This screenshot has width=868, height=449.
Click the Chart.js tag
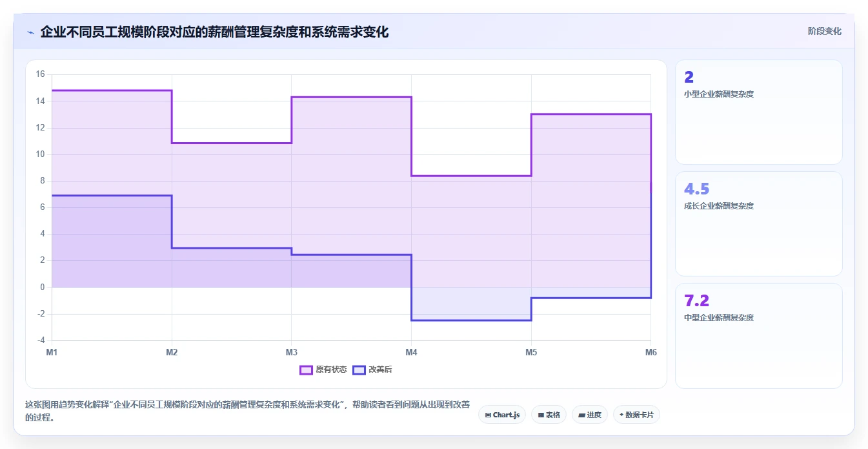pyautogui.click(x=502, y=415)
